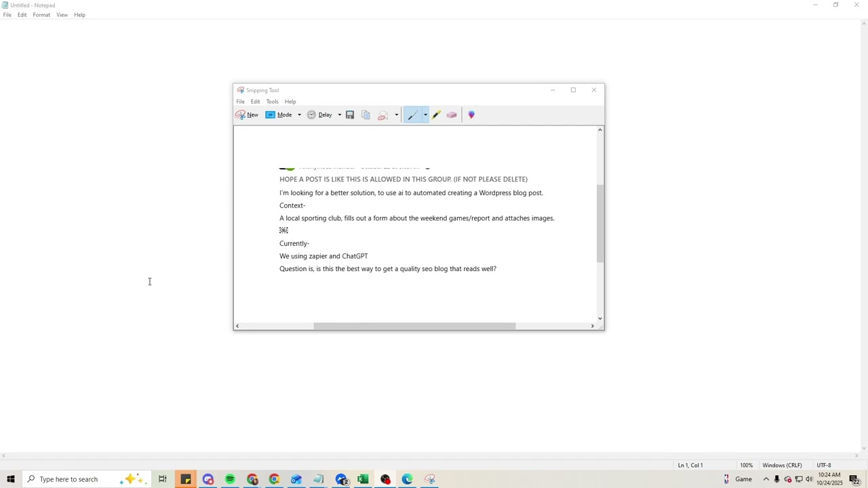The image size is (868, 488).
Task: Click the Windows Start button
Action: (x=11, y=479)
